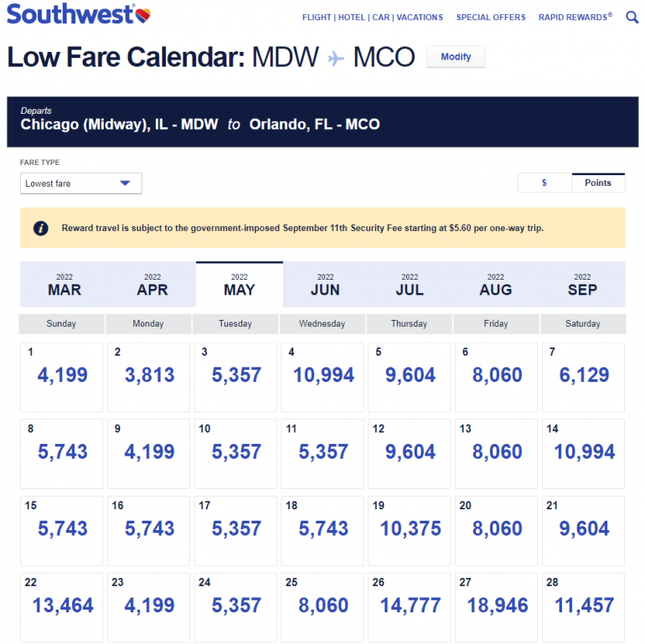The image size is (645, 644).
Task: Open the Fare Type dropdown
Action: [x=81, y=183]
